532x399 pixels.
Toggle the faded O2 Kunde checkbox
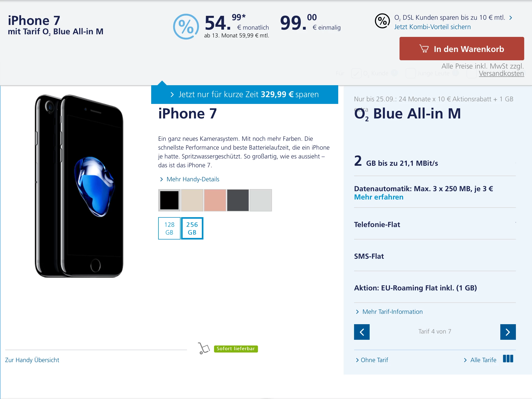356,73
